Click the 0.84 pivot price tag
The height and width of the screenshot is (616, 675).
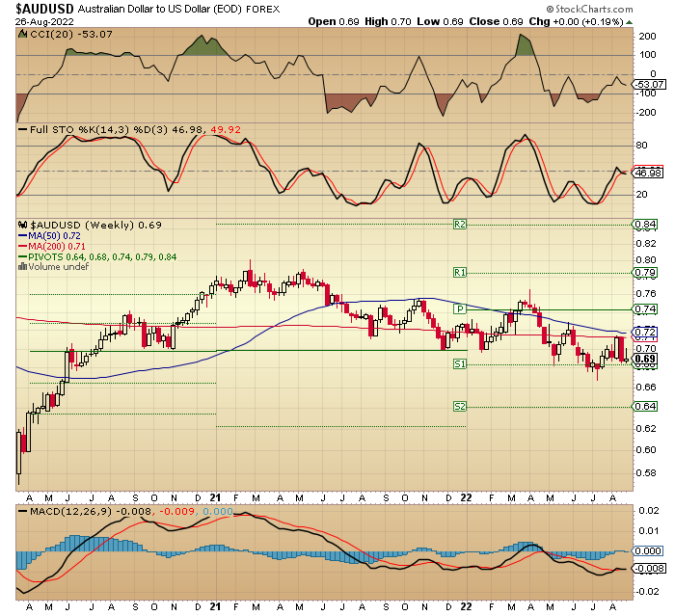pyautogui.click(x=644, y=225)
